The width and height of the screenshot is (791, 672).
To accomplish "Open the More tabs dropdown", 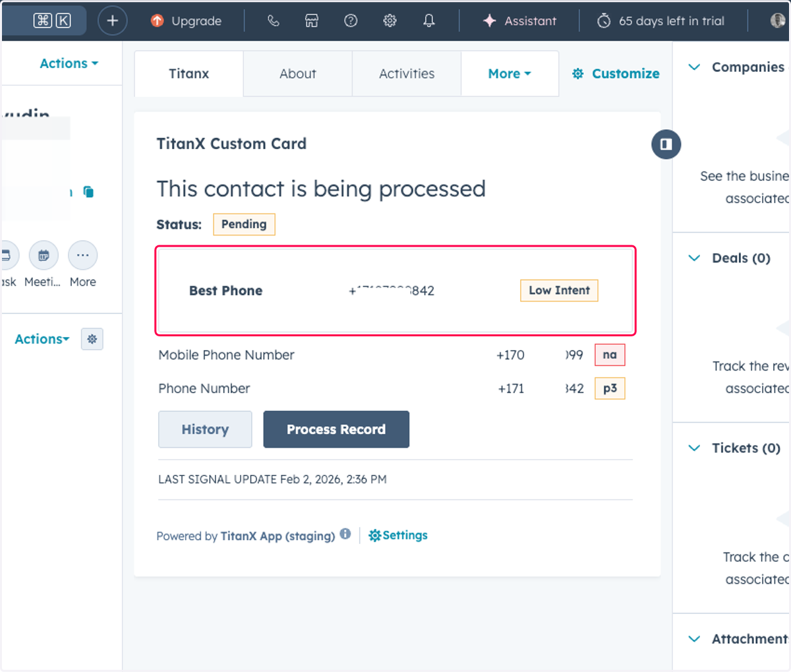I will pos(510,74).
